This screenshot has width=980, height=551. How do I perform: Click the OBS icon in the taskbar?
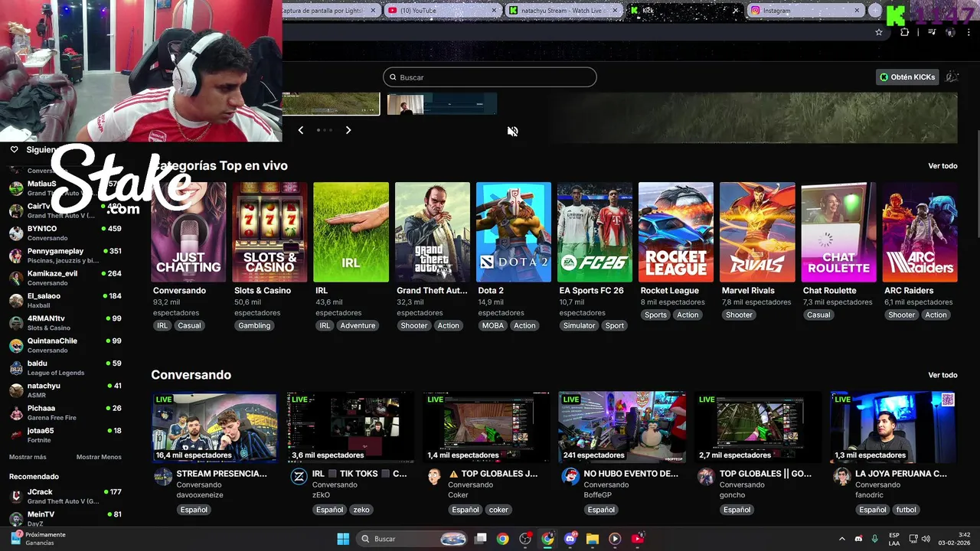tap(525, 539)
